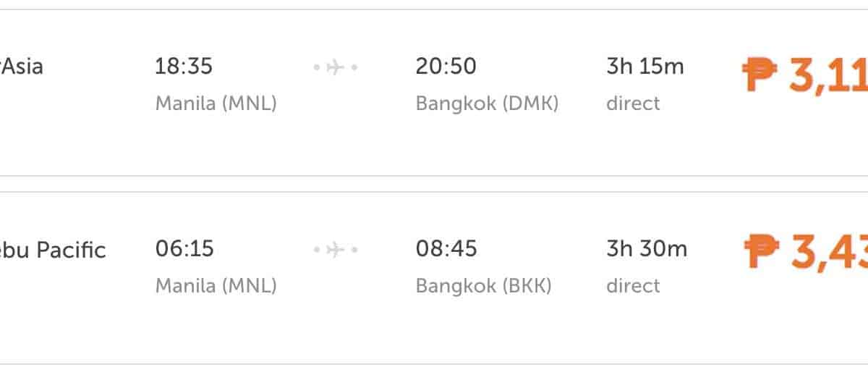Click Bangkok (BKK) arrival airport
The height and width of the screenshot is (375, 868).
pyautogui.click(x=483, y=286)
